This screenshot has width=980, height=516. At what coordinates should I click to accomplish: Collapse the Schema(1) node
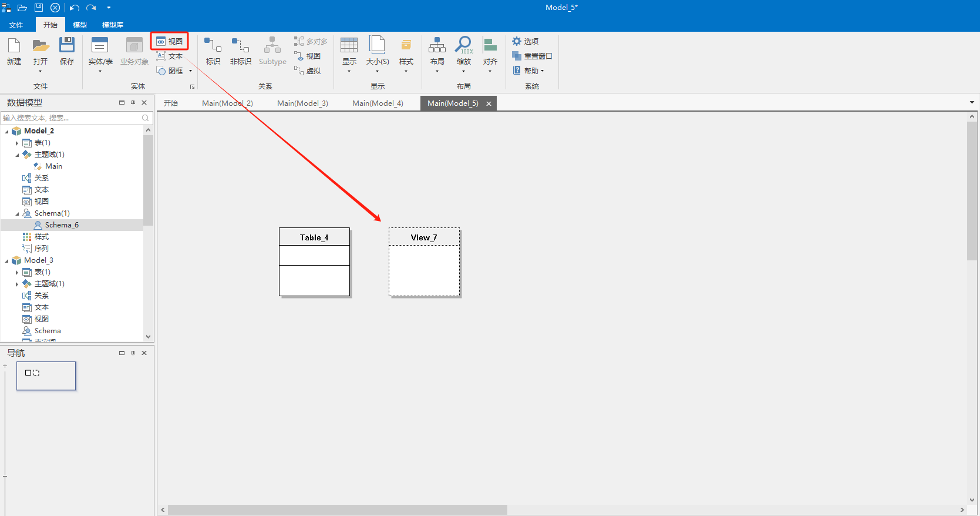coord(17,213)
